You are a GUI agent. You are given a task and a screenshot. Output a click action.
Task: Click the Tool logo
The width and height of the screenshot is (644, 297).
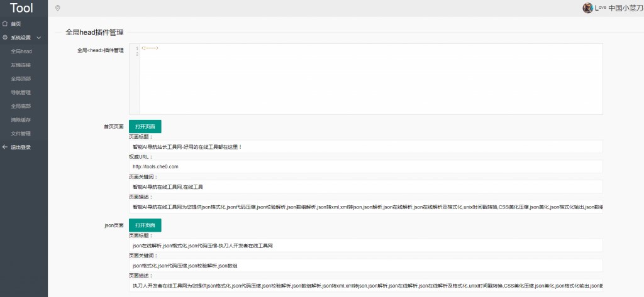click(x=21, y=8)
